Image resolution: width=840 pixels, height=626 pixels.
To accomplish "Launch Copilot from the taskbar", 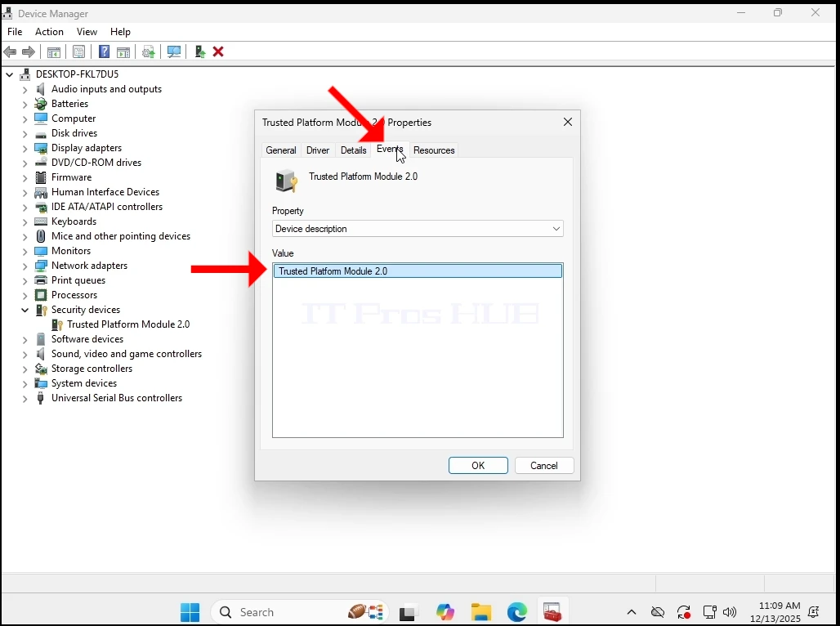I will [x=445, y=612].
